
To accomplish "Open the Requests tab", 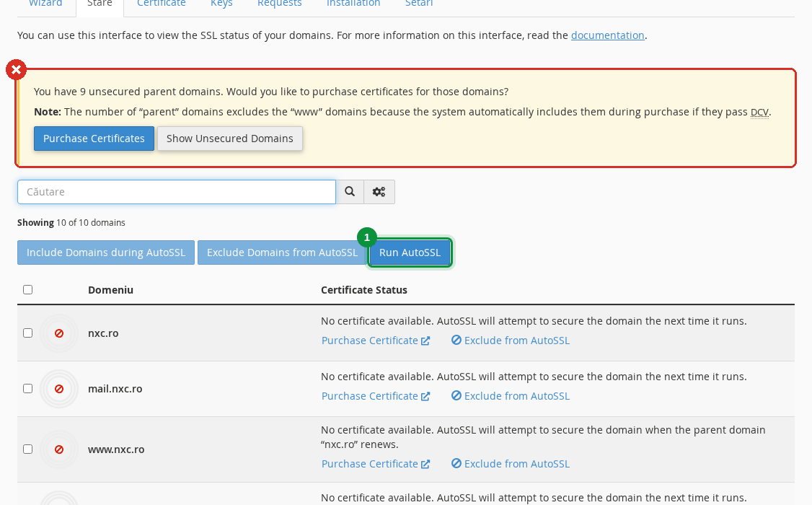I will (x=280, y=4).
